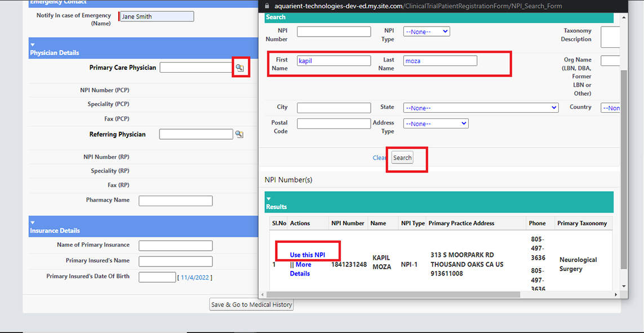Click the Primary Care Physician lookup icon
644x333 pixels.
tap(239, 68)
